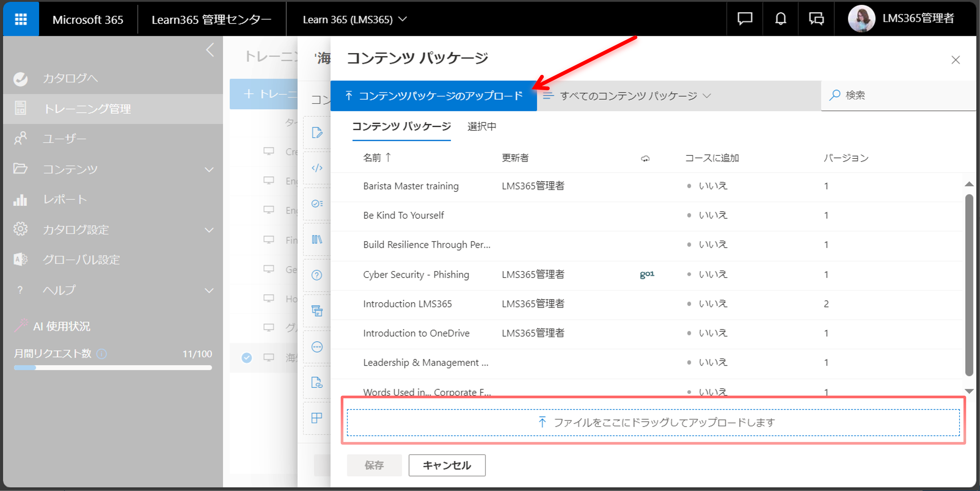Click the AI 使用状況 link

[x=62, y=326]
